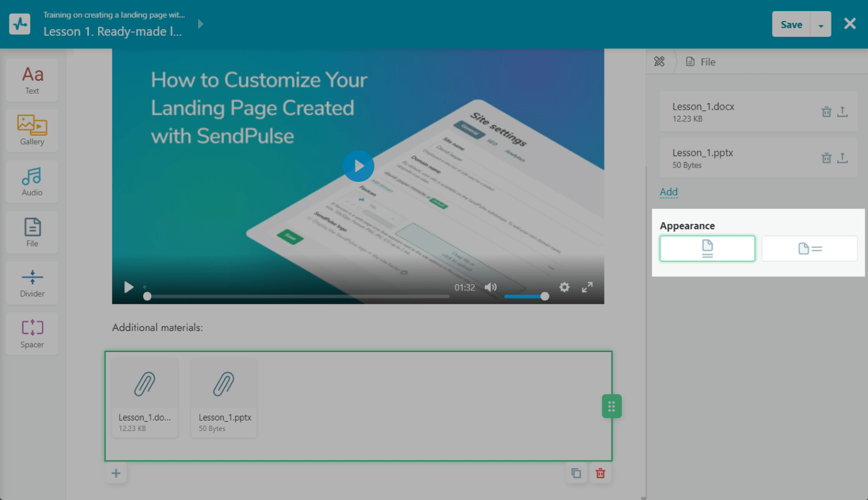Click upload icon next to Lesson_1.pptx
The height and width of the screenshot is (500, 868).
[x=843, y=158]
